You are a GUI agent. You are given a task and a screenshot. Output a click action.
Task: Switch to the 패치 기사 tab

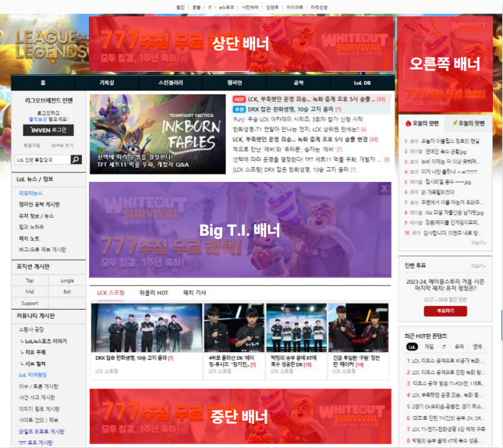(194, 293)
